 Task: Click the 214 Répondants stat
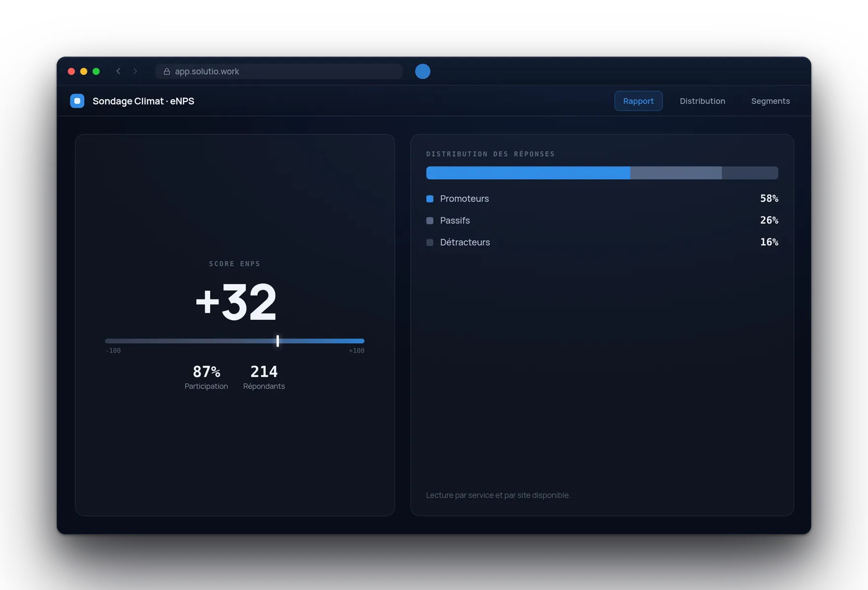click(x=264, y=377)
